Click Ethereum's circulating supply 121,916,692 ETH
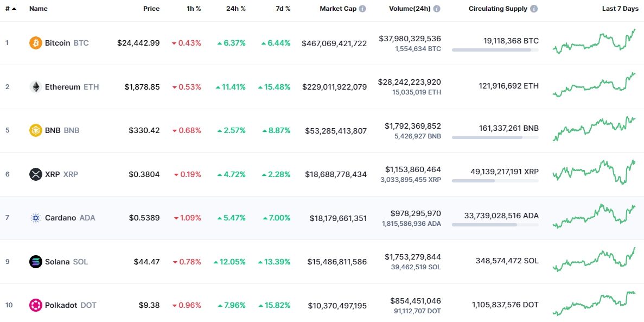644x322 pixels. click(x=509, y=86)
